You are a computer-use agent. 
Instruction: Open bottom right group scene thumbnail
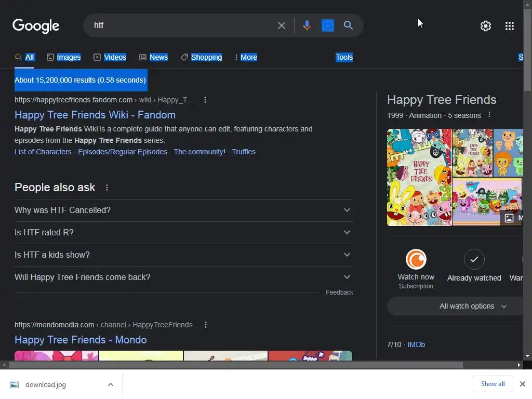pyautogui.click(x=487, y=201)
